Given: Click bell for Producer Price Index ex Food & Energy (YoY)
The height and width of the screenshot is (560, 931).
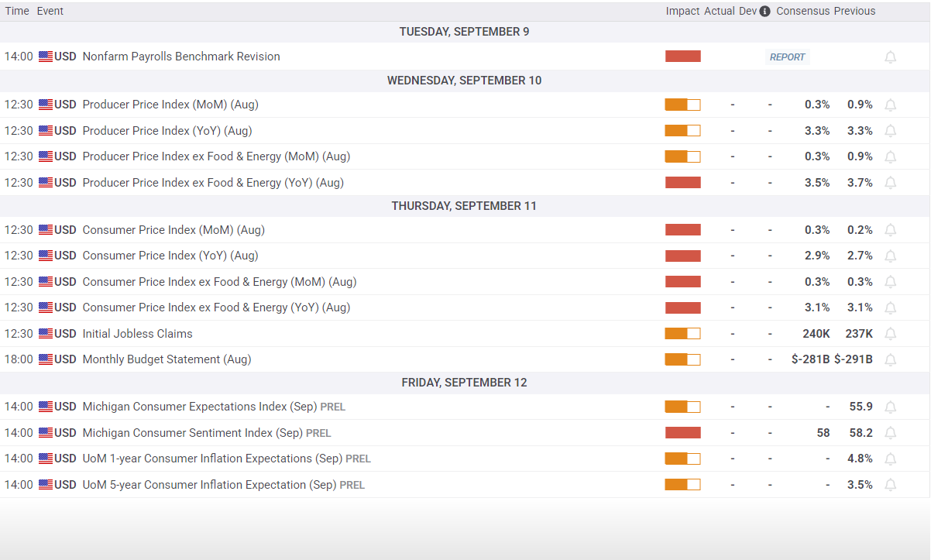Looking at the screenshot, I should [x=891, y=183].
